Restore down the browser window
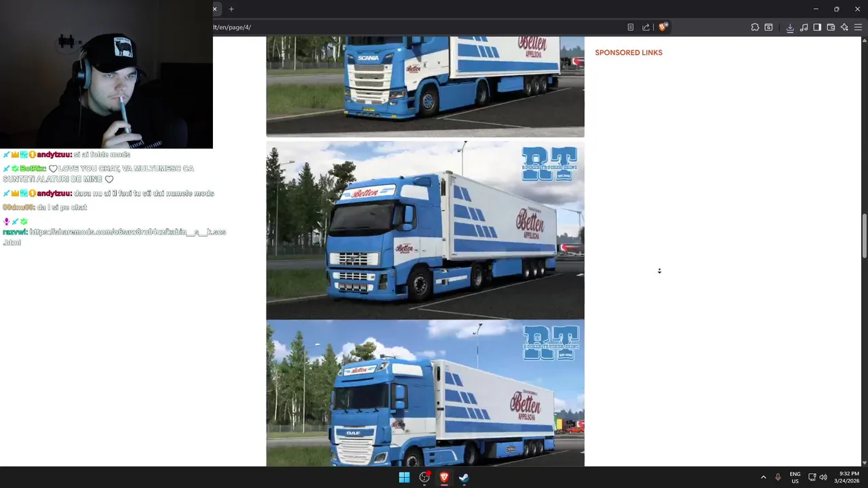The image size is (868, 488). pyautogui.click(x=836, y=9)
